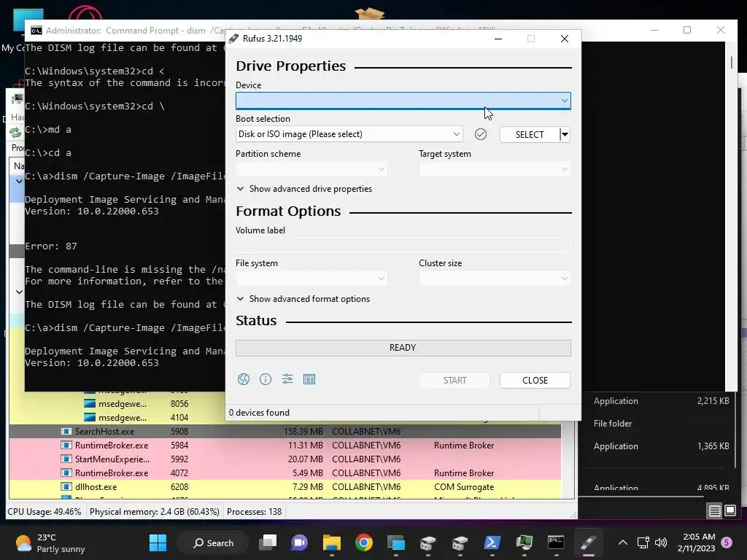Image resolution: width=747 pixels, height=560 pixels.
Task: Click the CLOSE button in Rufus
Action: coord(535,380)
